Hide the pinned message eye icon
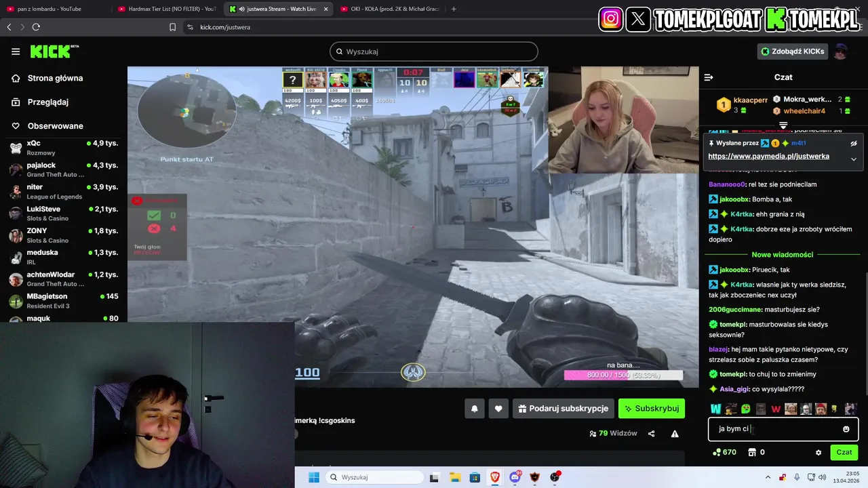 [x=854, y=144]
